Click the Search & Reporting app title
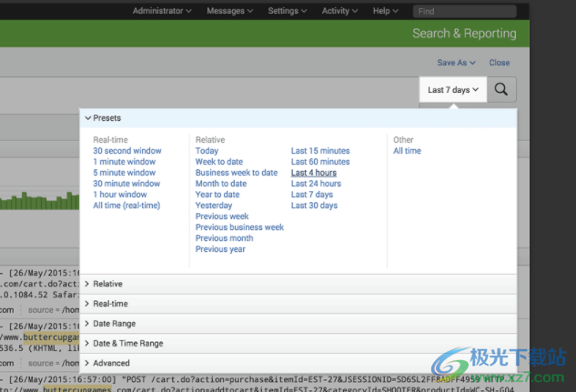 click(464, 34)
